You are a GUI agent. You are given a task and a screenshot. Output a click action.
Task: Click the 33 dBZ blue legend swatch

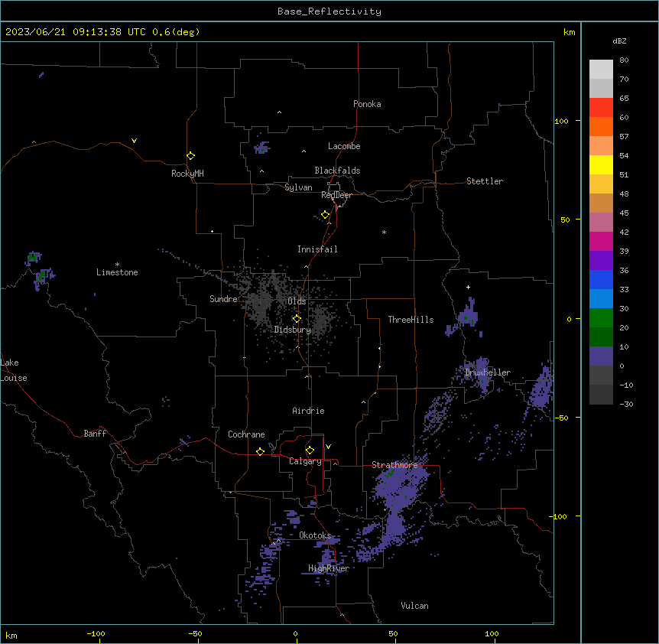coord(601,299)
